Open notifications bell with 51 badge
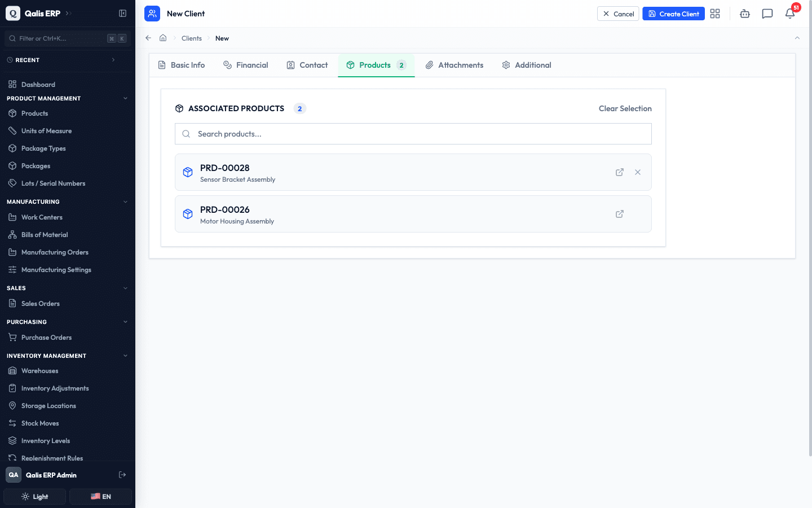 pos(790,14)
